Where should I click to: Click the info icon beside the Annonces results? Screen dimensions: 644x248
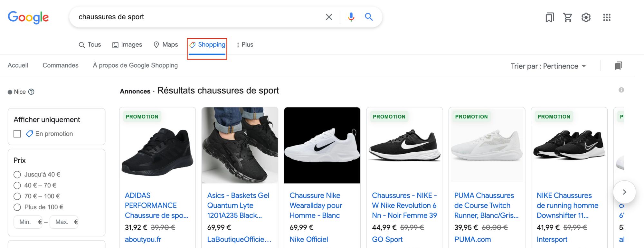[621, 90]
